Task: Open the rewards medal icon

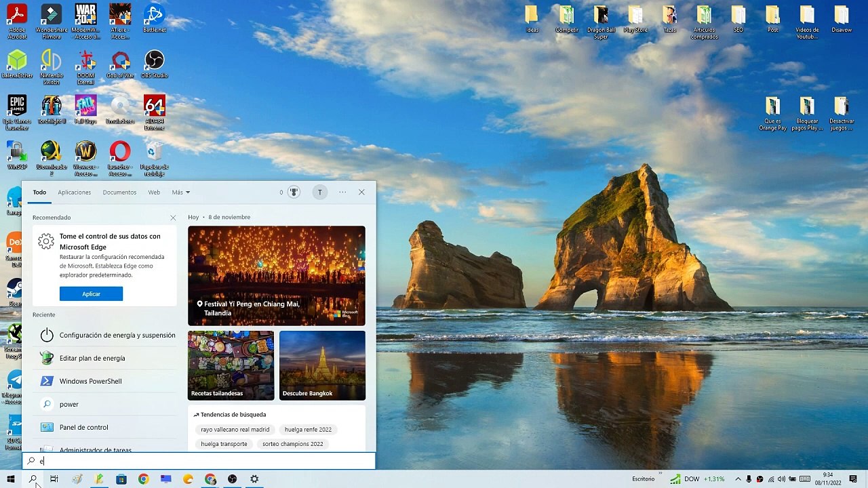Action: point(294,192)
